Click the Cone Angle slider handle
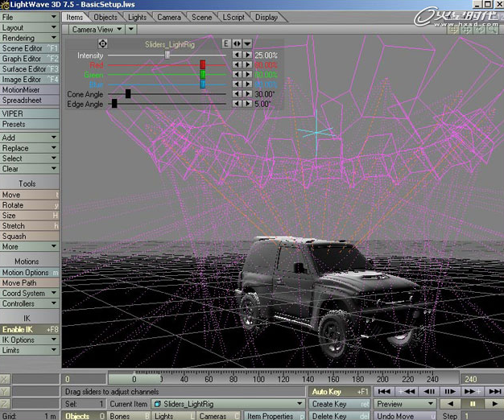 pyautogui.click(x=128, y=94)
